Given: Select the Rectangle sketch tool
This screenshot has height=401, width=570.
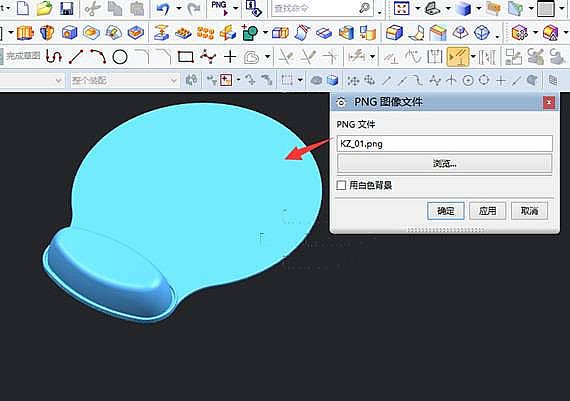Looking at the screenshot, I should pyautogui.click(x=185, y=57).
